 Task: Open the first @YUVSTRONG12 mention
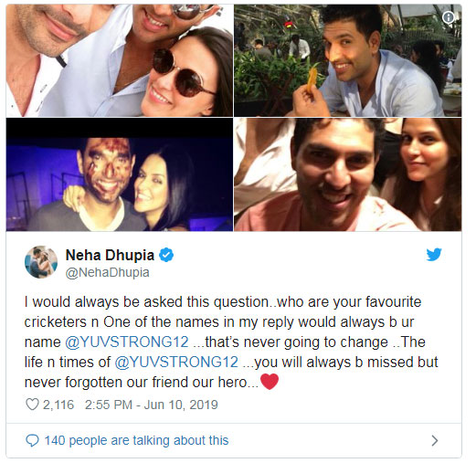(x=127, y=342)
